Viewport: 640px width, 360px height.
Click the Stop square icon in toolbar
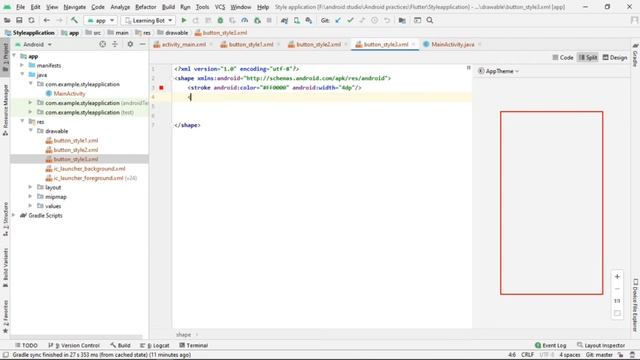269,20
